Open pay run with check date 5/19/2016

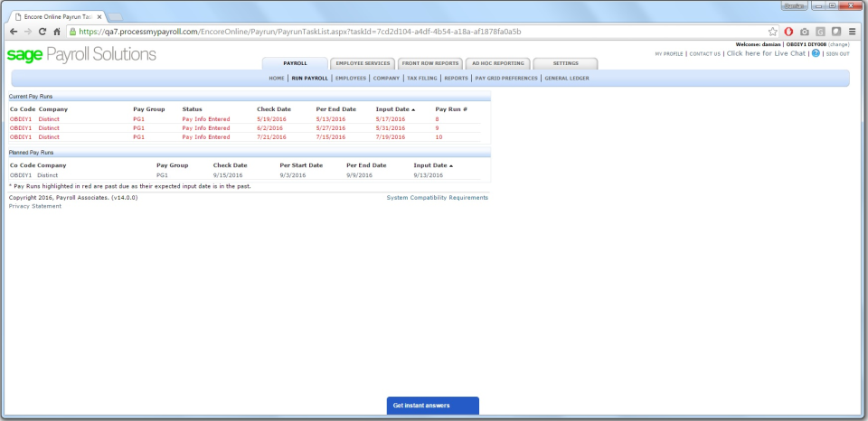(x=270, y=119)
